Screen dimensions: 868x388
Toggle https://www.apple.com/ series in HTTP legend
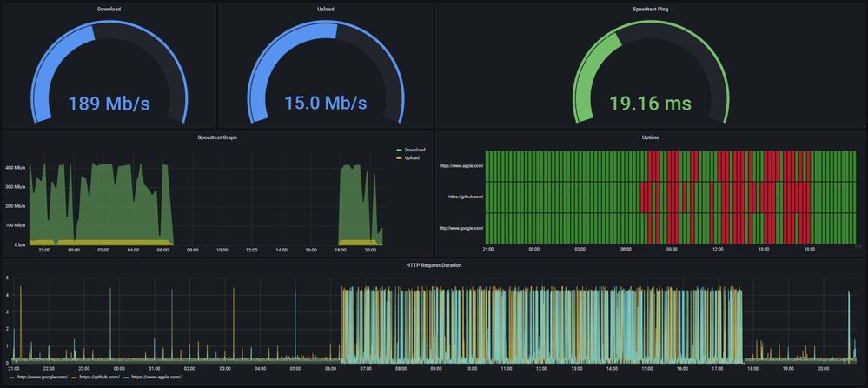(x=156, y=377)
